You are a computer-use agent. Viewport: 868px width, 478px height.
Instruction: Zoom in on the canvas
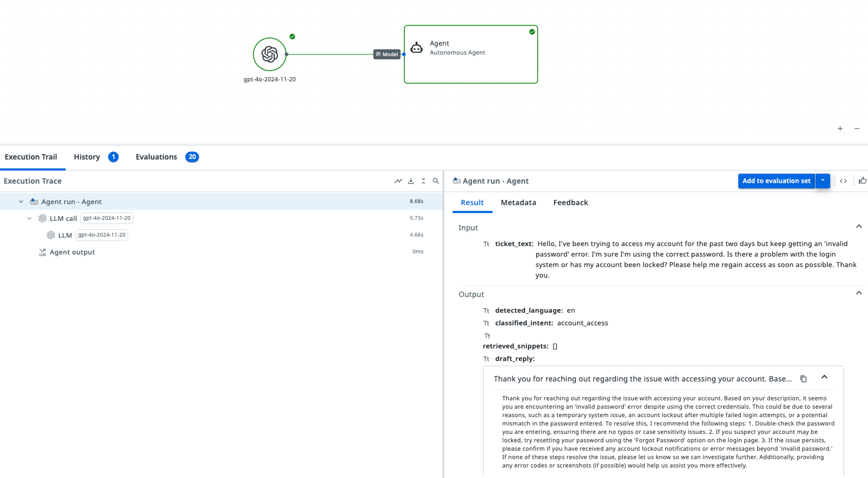click(x=840, y=129)
